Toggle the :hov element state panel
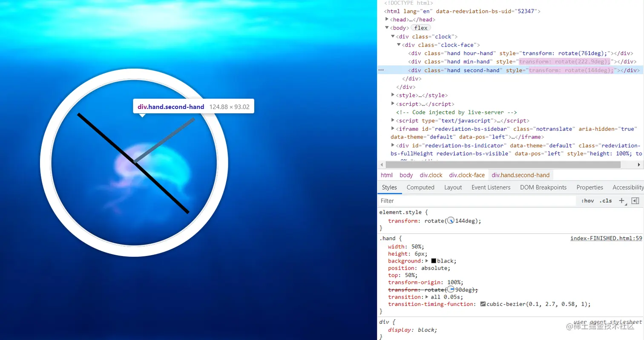 click(587, 201)
